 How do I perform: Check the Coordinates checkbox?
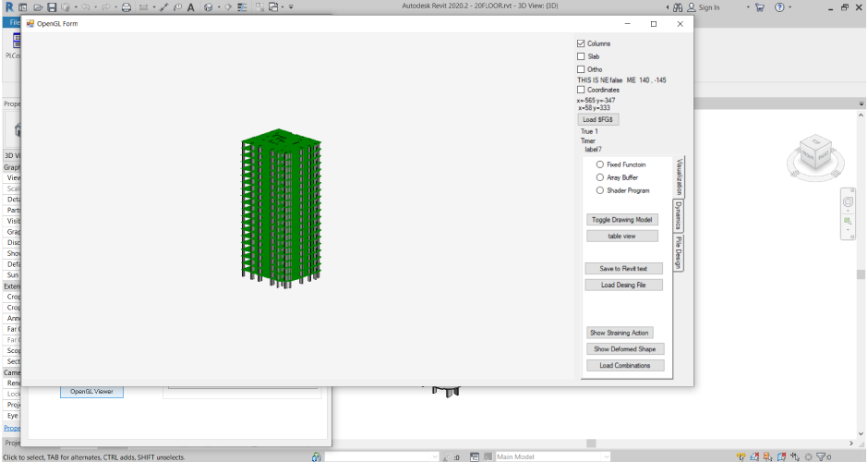(581, 90)
